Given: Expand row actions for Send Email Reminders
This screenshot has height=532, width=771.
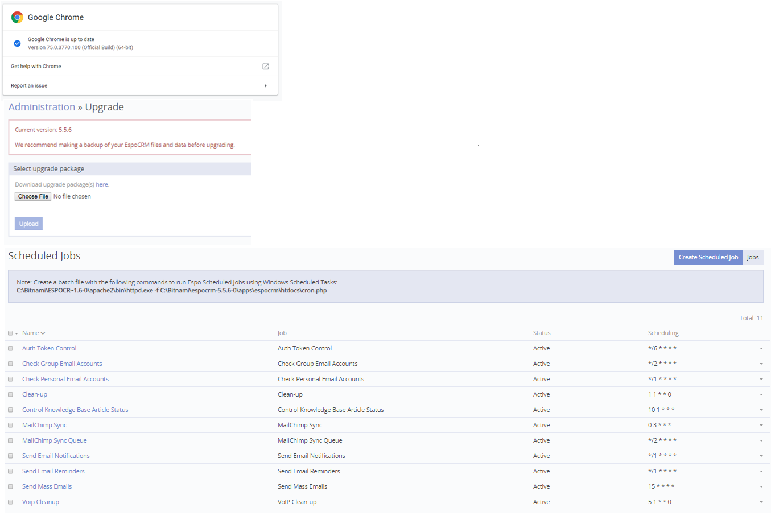Looking at the screenshot, I should [x=761, y=472].
